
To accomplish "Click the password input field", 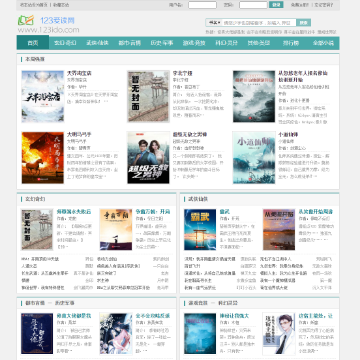I will point(253,5).
